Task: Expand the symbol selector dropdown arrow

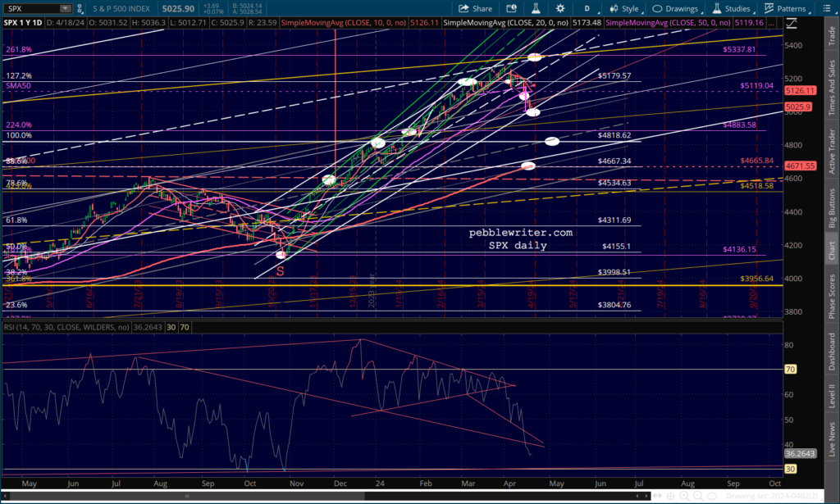Action: [66, 8]
